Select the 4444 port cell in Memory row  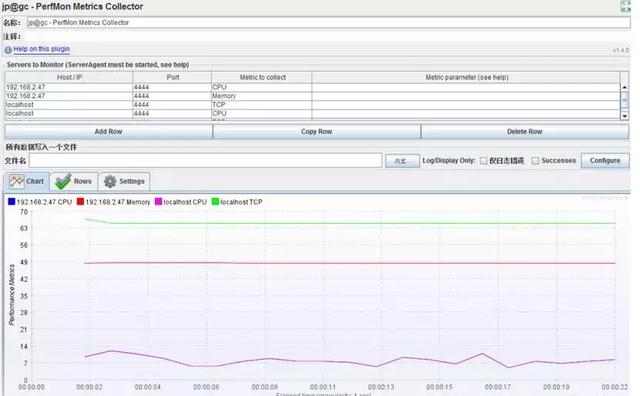tap(172, 96)
